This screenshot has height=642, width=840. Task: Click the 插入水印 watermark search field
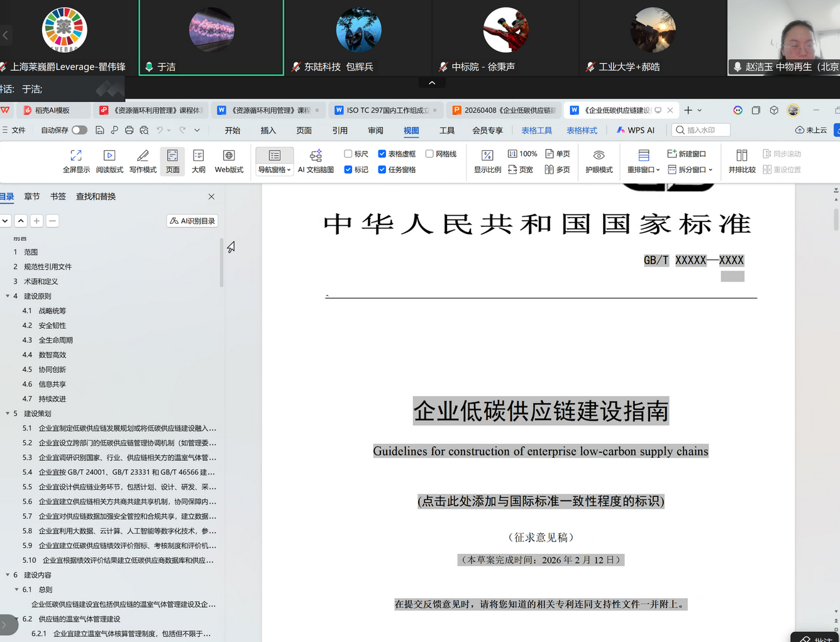700,130
